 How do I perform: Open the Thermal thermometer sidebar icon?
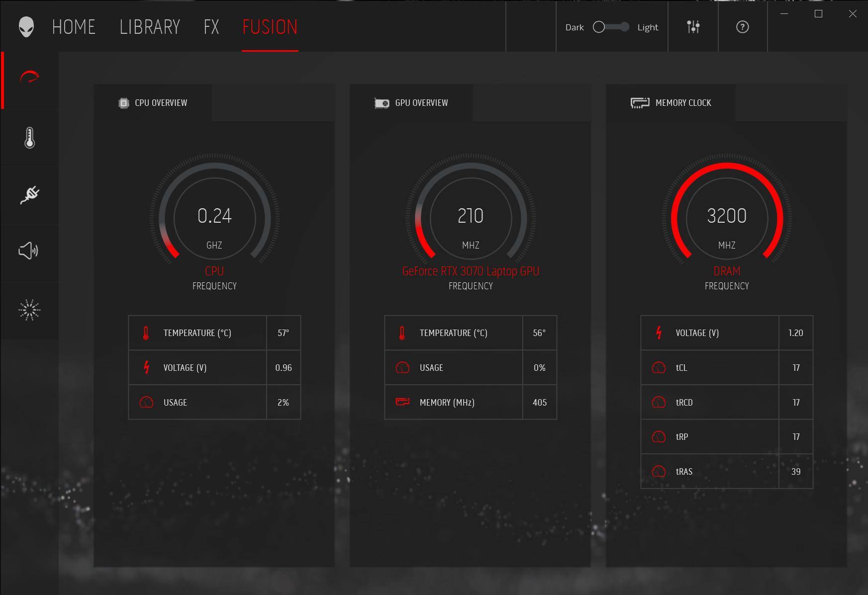(29, 138)
